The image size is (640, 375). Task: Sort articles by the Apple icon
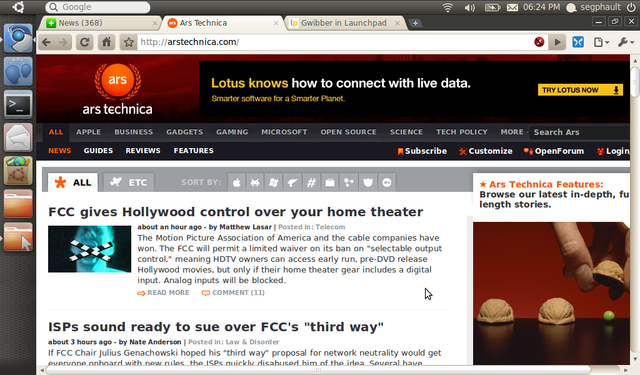coord(237,182)
